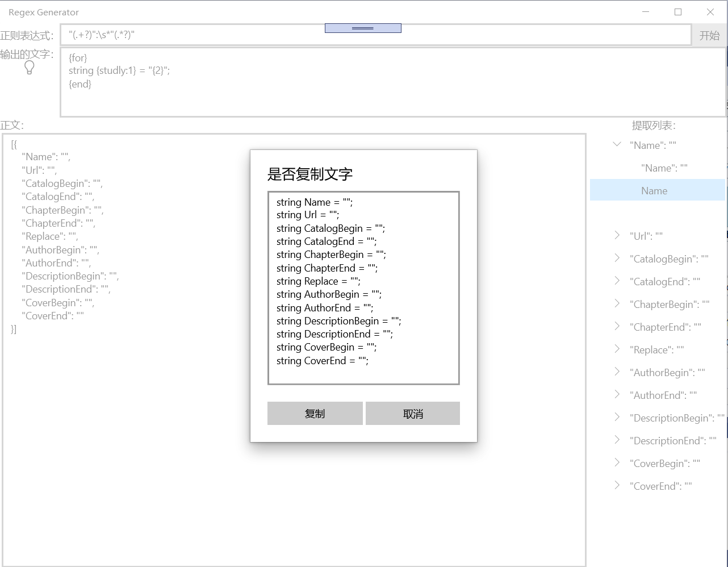Screen dimensions: 728x567
Task: Expand the "ChapterEnd" node chevron
Action: tap(617, 327)
